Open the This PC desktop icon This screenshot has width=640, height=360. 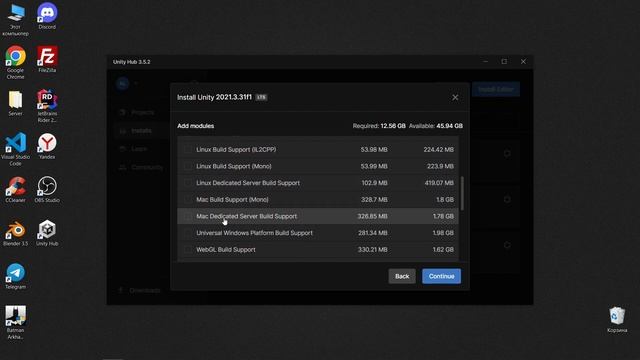[16, 19]
